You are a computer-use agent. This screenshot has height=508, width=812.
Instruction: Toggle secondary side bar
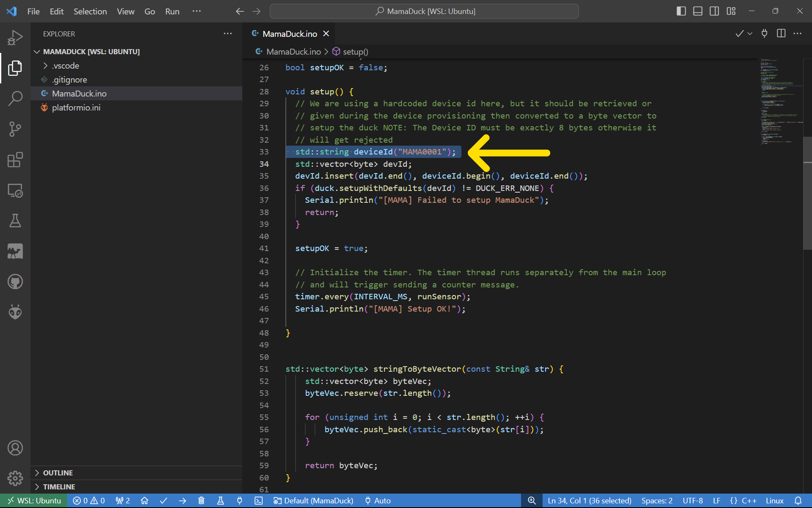(x=714, y=11)
